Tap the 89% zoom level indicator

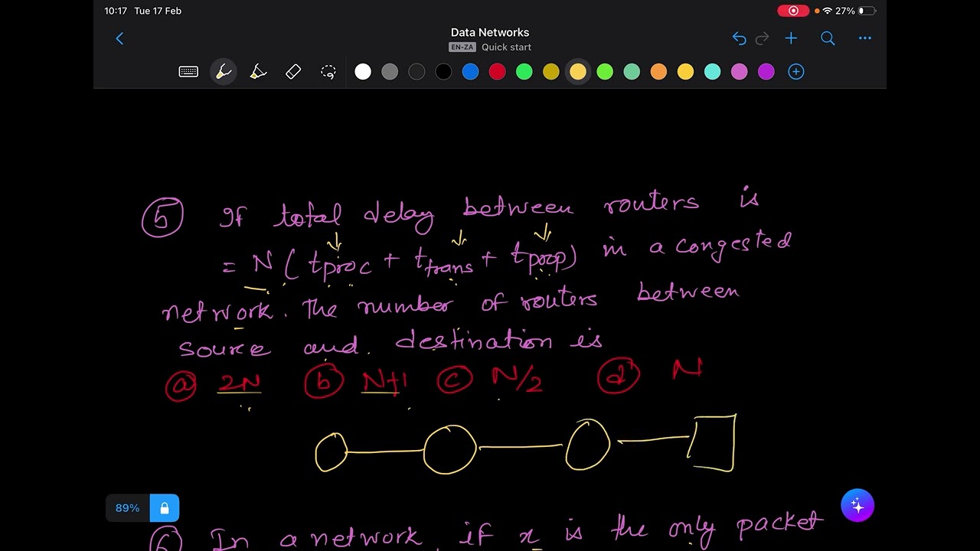click(x=128, y=508)
